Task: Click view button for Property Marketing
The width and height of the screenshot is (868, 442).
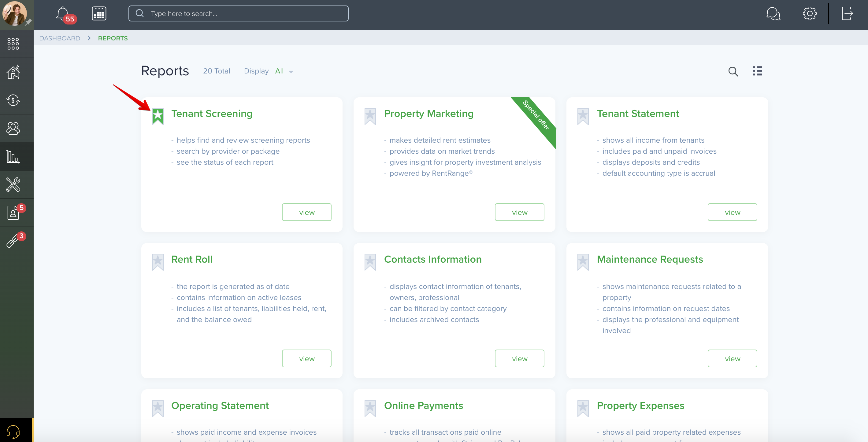Action: pos(519,212)
